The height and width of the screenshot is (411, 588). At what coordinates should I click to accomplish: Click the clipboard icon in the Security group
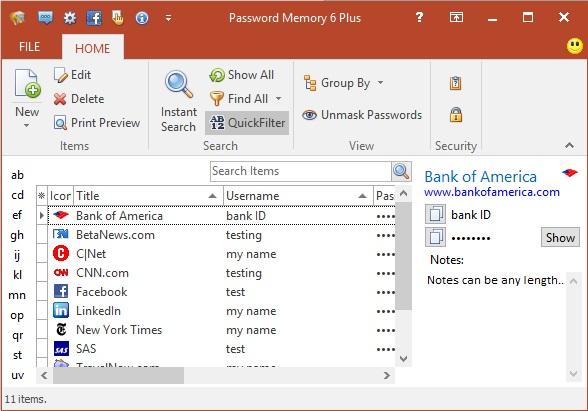pos(456,83)
